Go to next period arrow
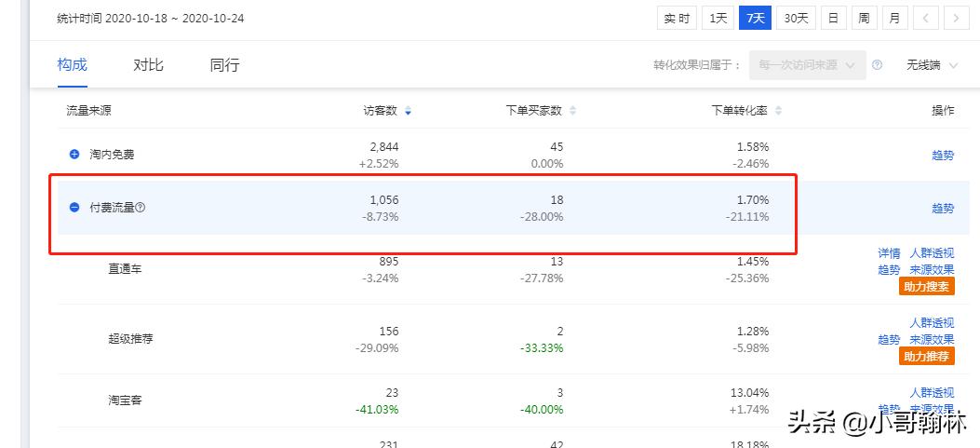Screen dimensions: 980x448 (956, 18)
